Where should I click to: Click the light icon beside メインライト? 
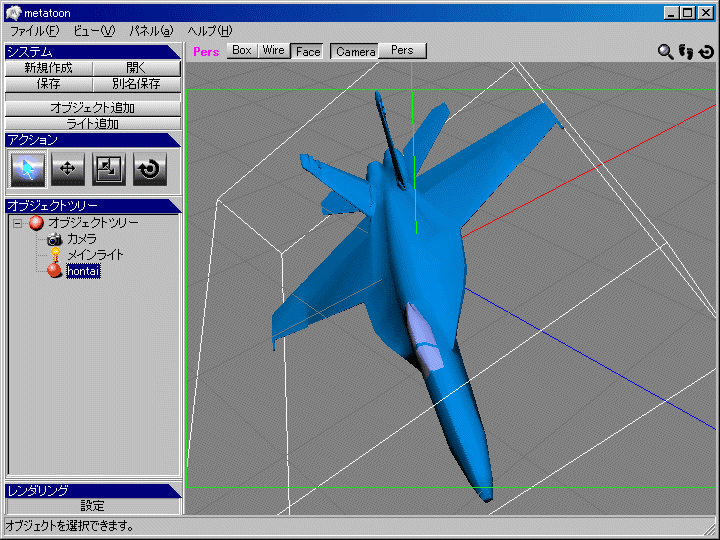pos(55,255)
